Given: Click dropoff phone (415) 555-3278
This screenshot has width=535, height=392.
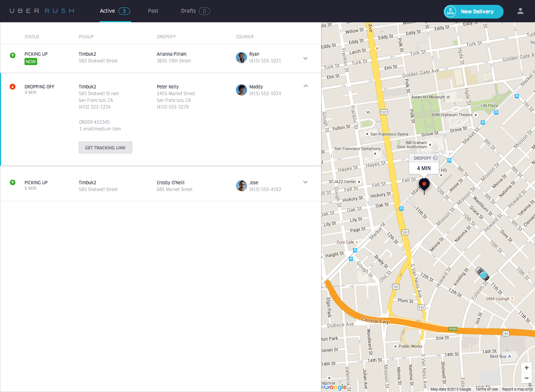Looking at the screenshot, I should coord(173,107).
